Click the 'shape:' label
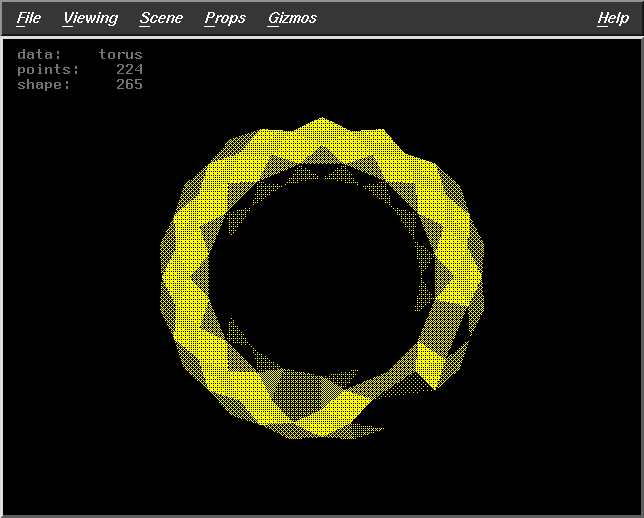The width and height of the screenshot is (644, 518). [x=44, y=85]
